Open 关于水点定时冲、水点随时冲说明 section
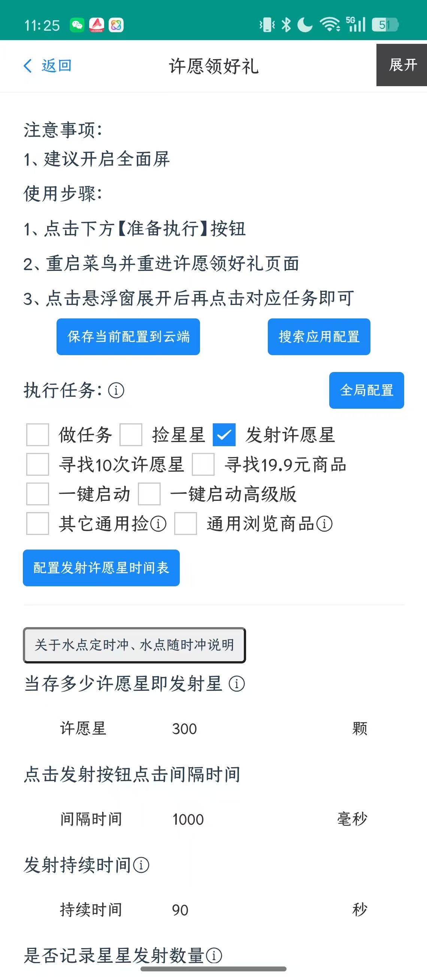This screenshot has height=980, width=427. coord(134,645)
